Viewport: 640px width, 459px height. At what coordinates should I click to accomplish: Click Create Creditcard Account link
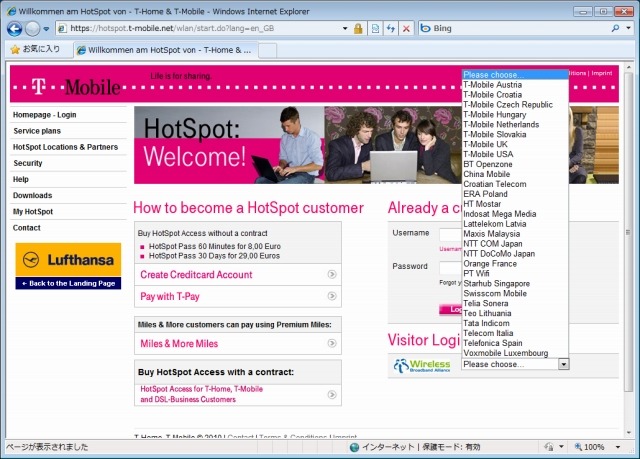coord(196,275)
